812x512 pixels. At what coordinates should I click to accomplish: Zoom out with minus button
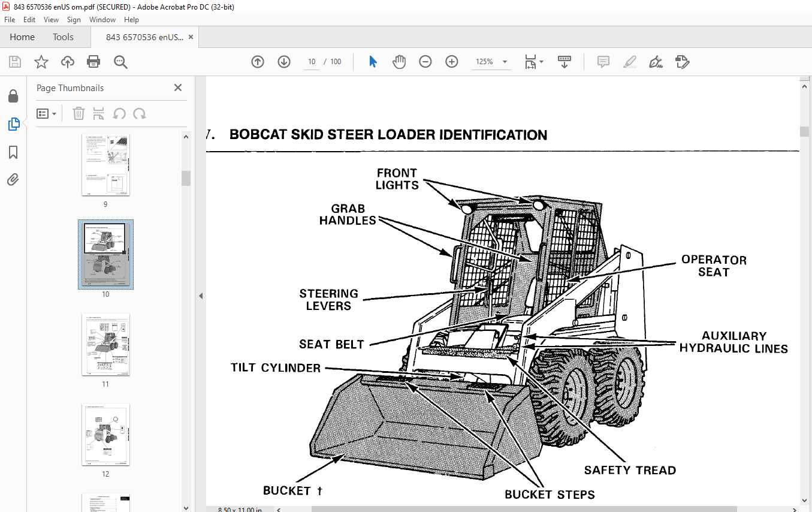click(x=425, y=62)
